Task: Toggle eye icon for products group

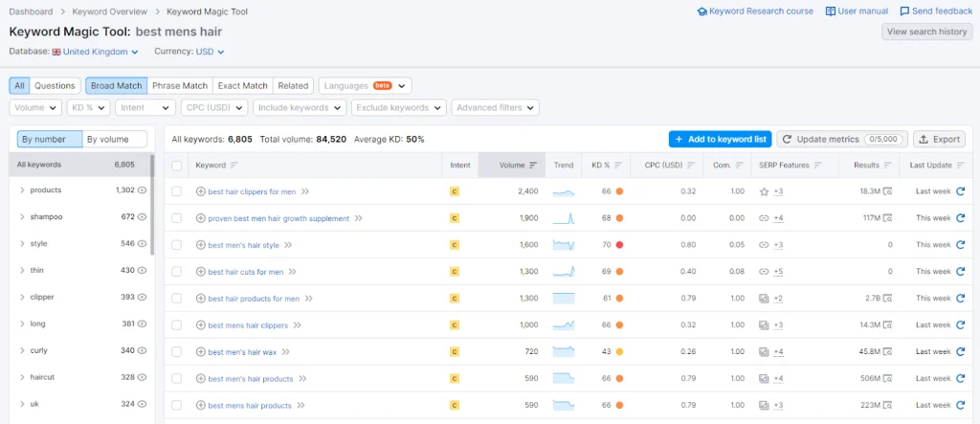Action: 142,190
